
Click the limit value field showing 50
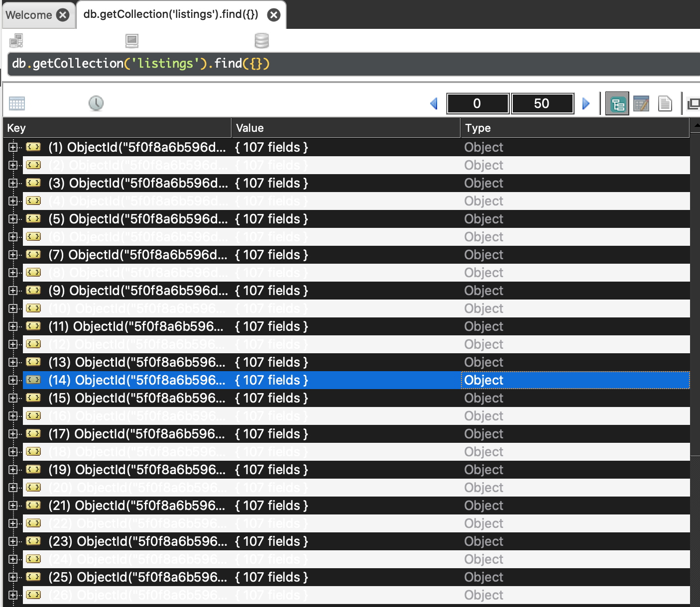(542, 103)
